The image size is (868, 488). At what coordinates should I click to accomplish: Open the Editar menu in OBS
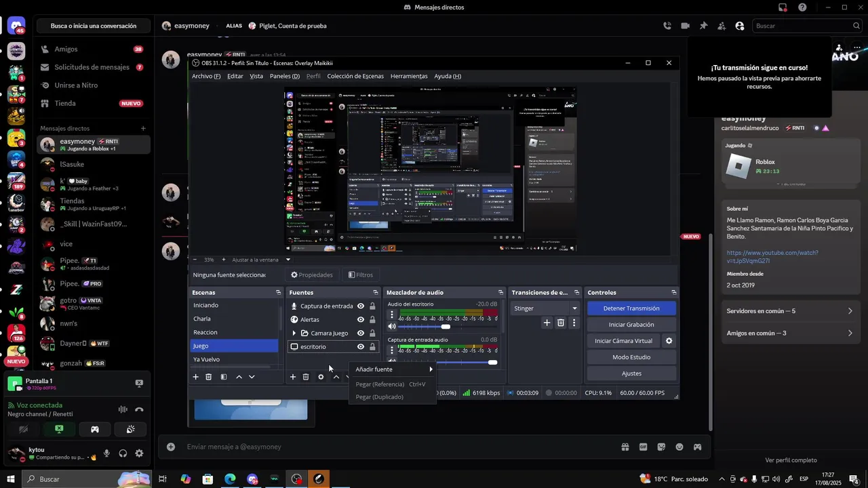tap(235, 76)
